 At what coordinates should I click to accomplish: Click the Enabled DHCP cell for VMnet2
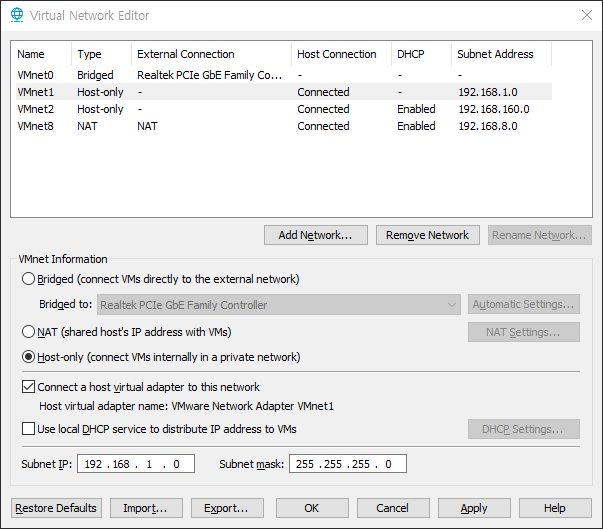416,109
